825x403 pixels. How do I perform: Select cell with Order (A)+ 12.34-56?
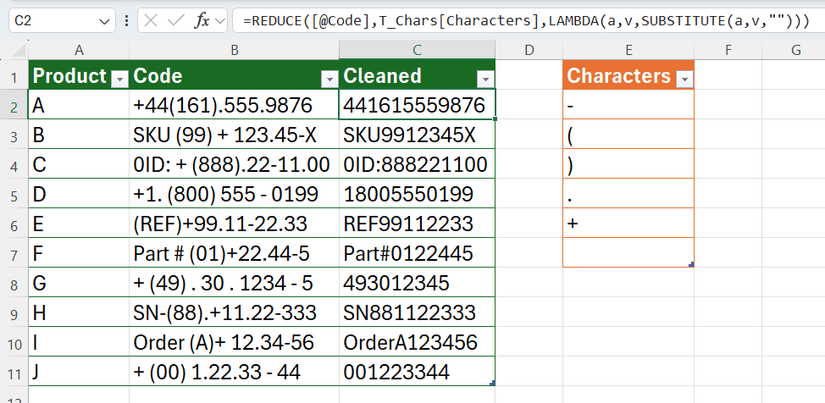(235, 342)
